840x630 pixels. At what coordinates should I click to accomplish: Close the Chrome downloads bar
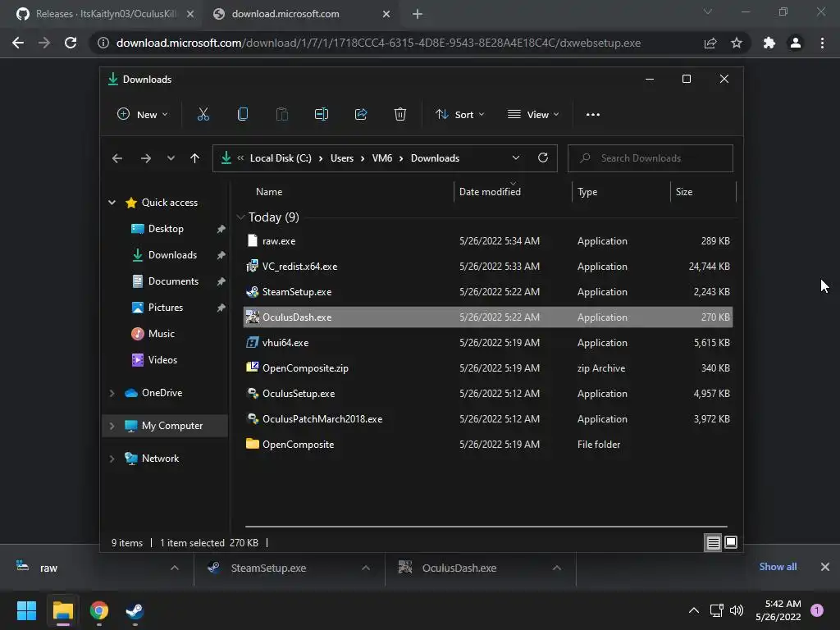click(825, 567)
